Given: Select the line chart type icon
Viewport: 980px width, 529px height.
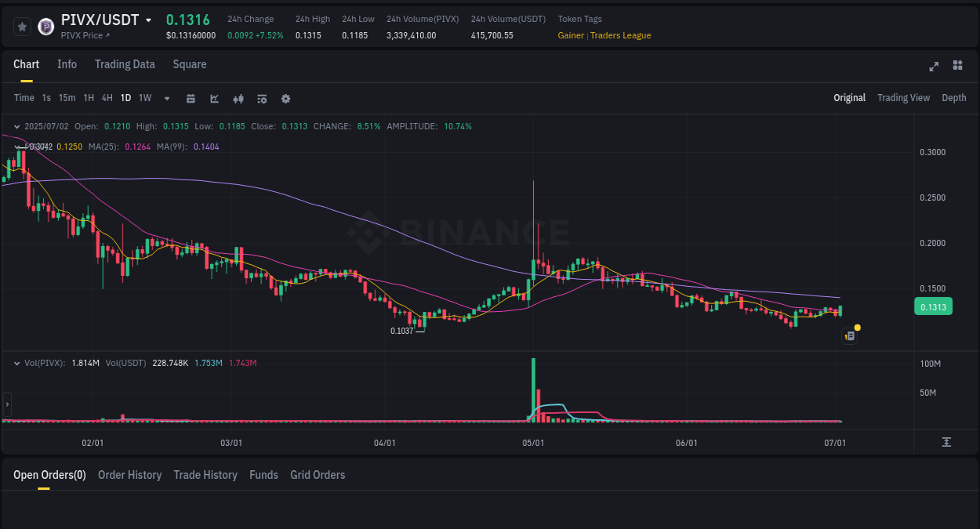Looking at the screenshot, I should tap(213, 98).
